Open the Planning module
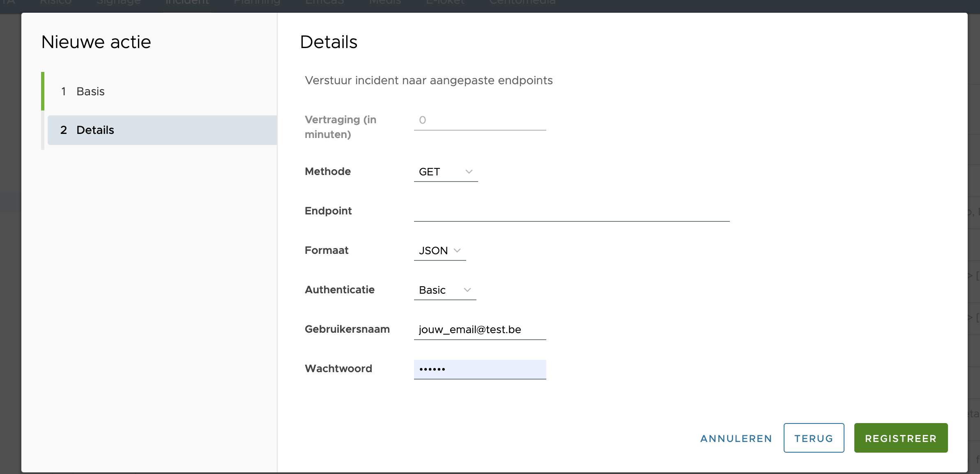The image size is (980, 474). pyautogui.click(x=256, y=2)
